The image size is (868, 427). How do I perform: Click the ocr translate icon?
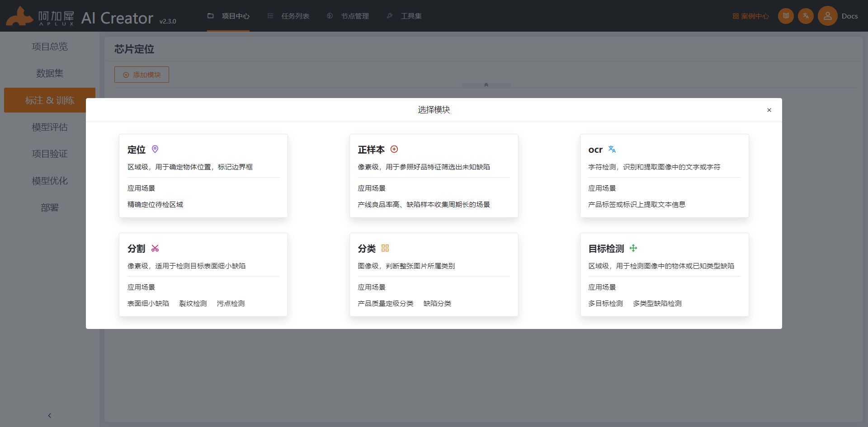612,149
